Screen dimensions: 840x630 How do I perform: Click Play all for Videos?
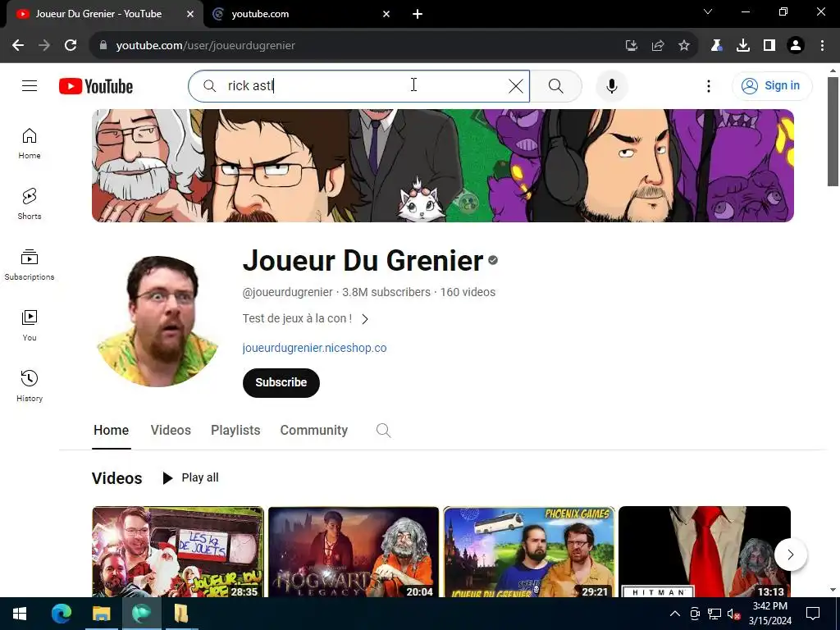190,477
